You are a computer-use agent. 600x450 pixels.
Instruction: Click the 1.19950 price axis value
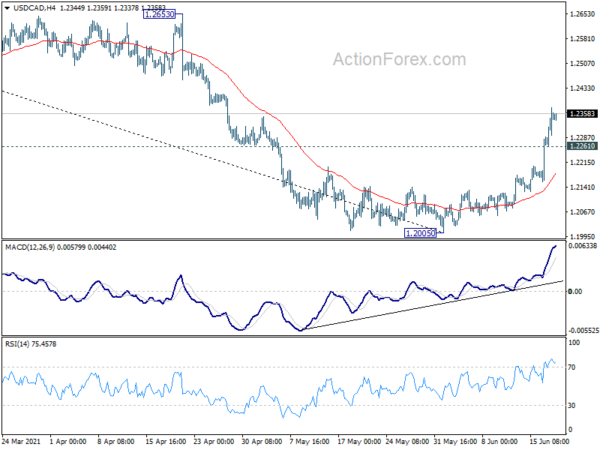point(582,237)
